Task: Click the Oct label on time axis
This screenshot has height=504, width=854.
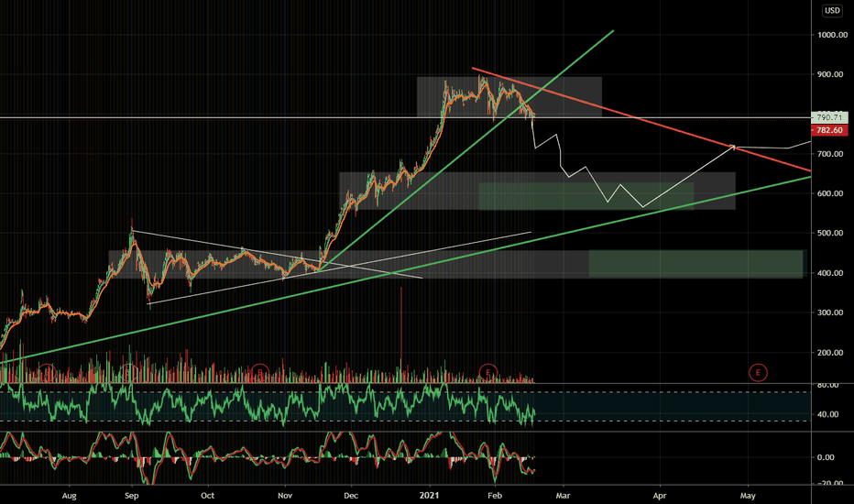Action: [207, 496]
